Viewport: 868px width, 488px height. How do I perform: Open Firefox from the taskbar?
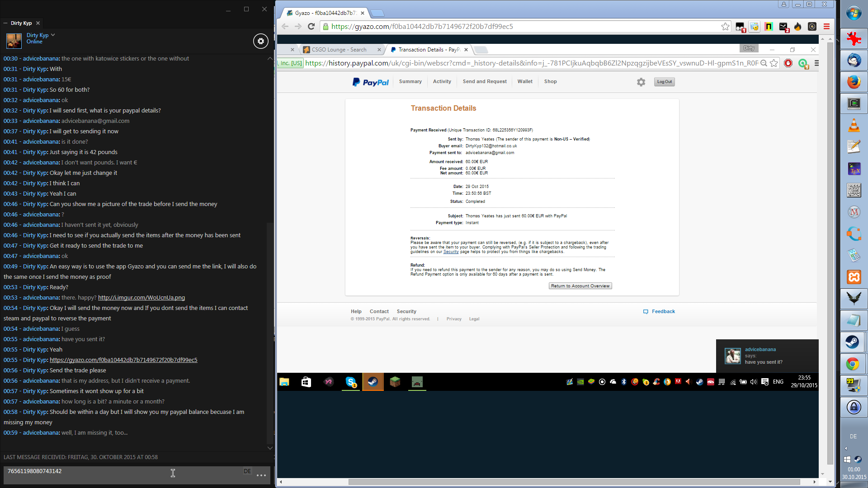854,82
